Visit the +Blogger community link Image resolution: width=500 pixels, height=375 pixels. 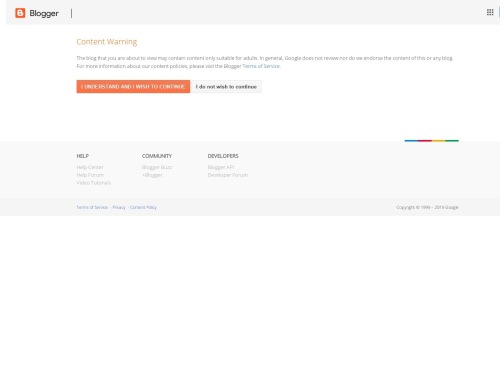click(152, 175)
